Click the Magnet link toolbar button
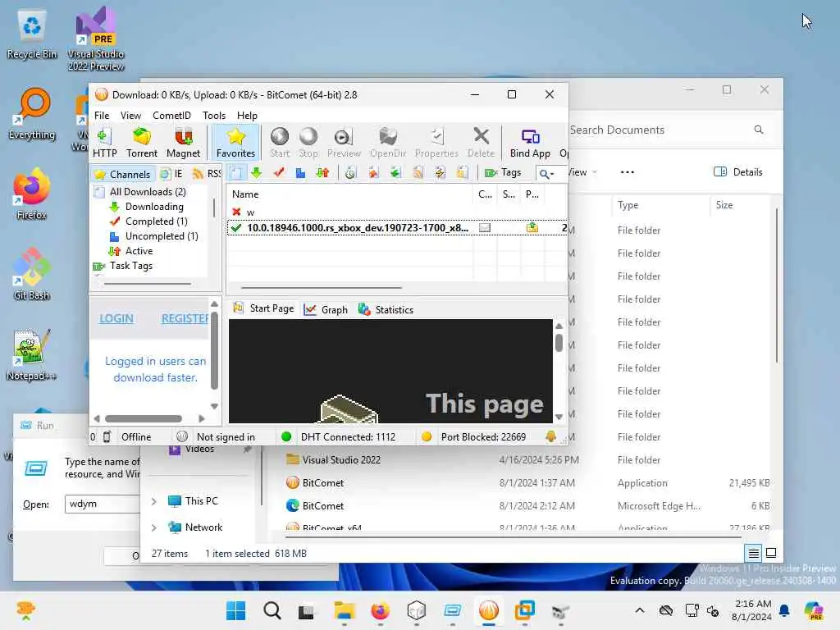840x630 pixels. click(183, 143)
